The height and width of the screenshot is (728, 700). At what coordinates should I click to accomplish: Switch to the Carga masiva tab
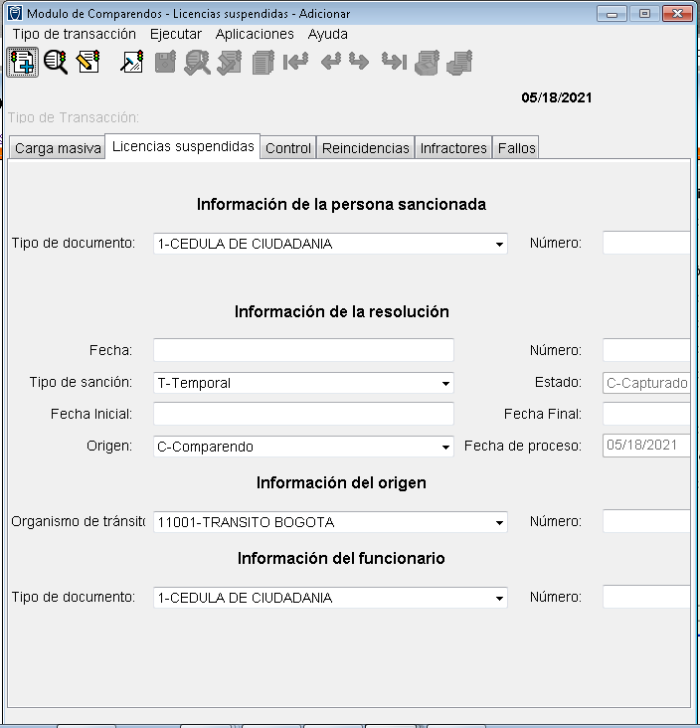point(58,148)
